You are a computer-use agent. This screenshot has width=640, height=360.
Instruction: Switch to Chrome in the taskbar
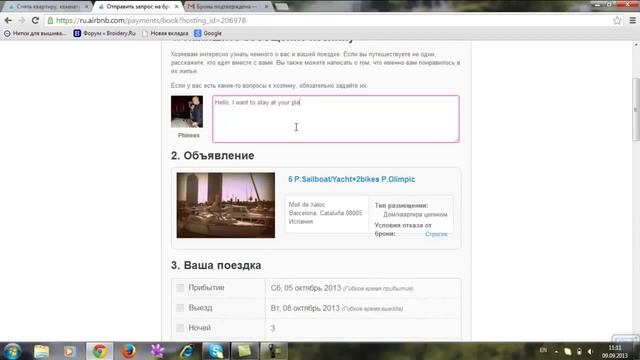point(99,351)
